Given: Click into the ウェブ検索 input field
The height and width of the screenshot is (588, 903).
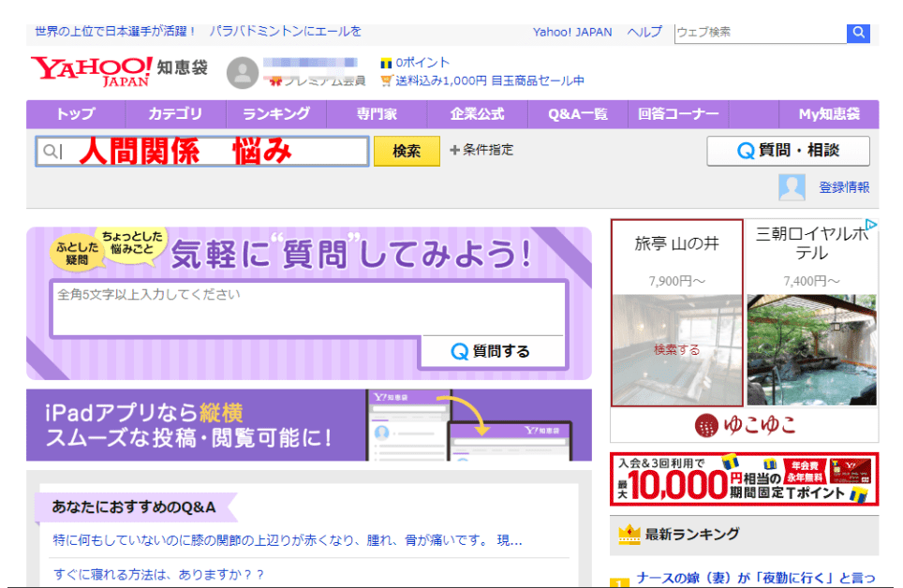Looking at the screenshot, I should point(761,33).
